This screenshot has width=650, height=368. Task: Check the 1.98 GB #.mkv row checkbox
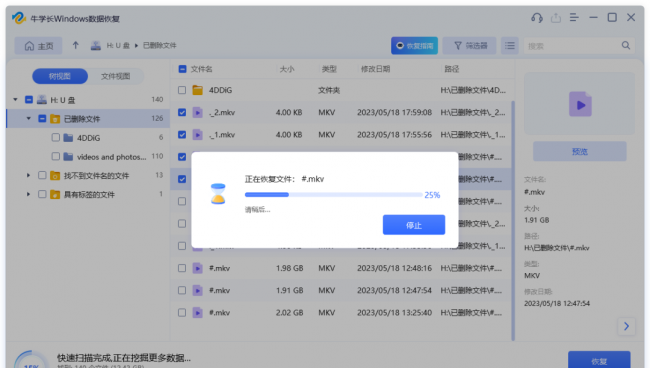tap(182, 268)
